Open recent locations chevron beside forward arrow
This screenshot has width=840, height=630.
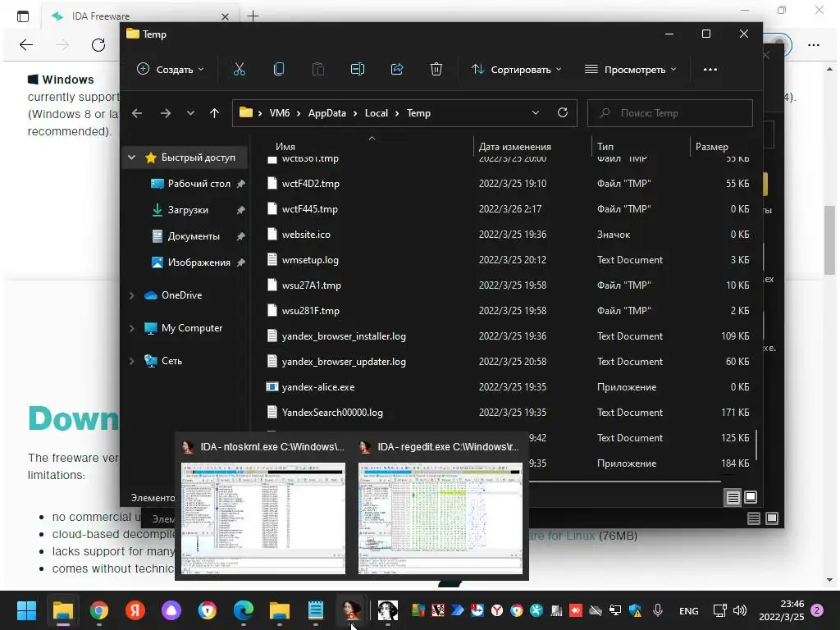pos(190,113)
